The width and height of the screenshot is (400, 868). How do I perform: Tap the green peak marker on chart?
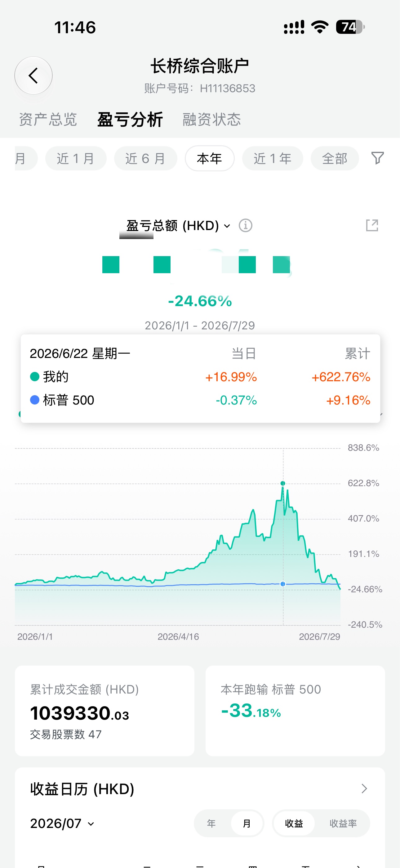click(283, 483)
